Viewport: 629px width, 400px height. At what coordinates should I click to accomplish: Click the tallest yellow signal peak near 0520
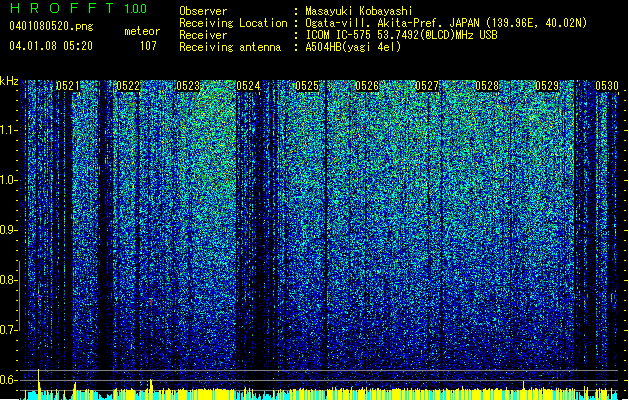pos(39,384)
